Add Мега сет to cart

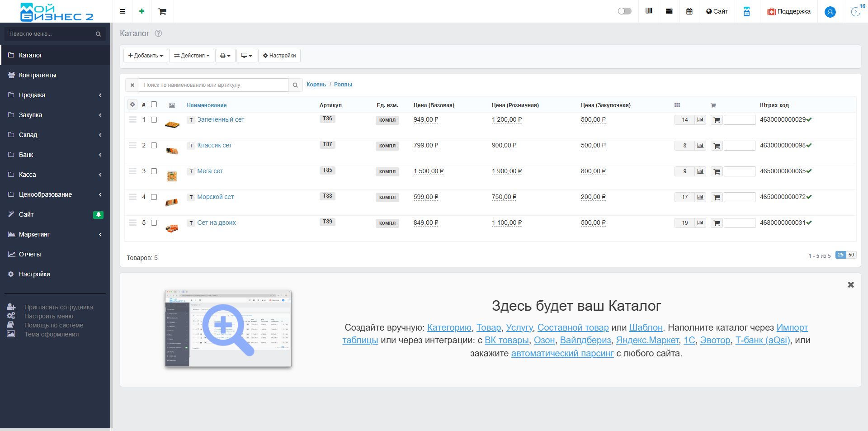(x=717, y=171)
